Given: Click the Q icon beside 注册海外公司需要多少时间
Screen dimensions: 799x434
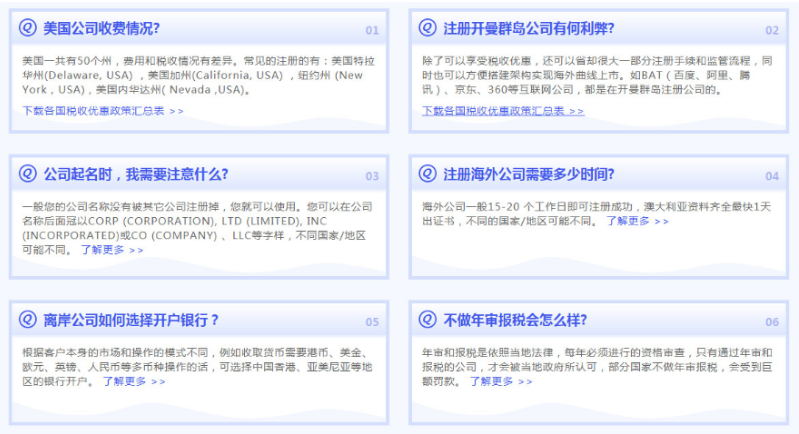Looking at the screenshot, I should (x=428, y=174).
